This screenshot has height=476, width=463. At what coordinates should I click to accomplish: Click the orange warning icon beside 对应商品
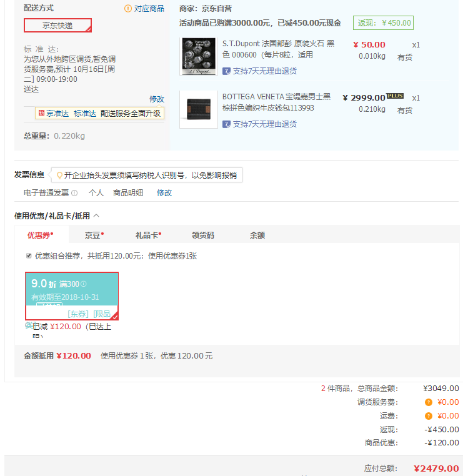[x=128, y=9]
